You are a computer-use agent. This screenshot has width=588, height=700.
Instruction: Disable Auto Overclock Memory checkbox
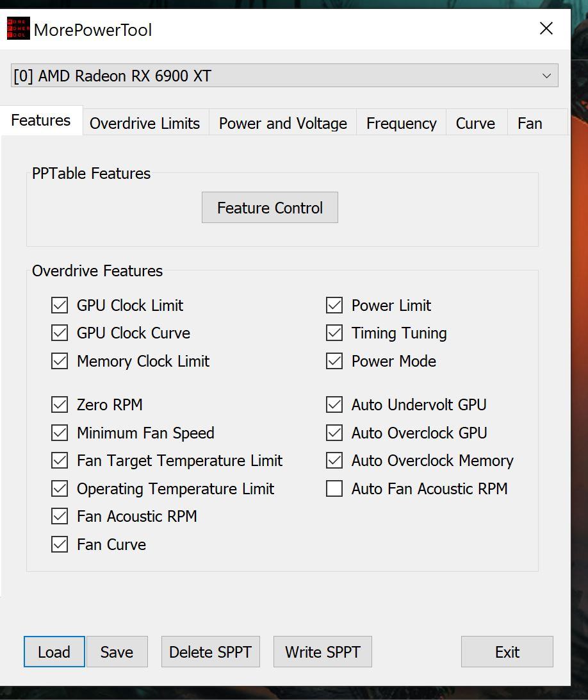pos(334,461)
